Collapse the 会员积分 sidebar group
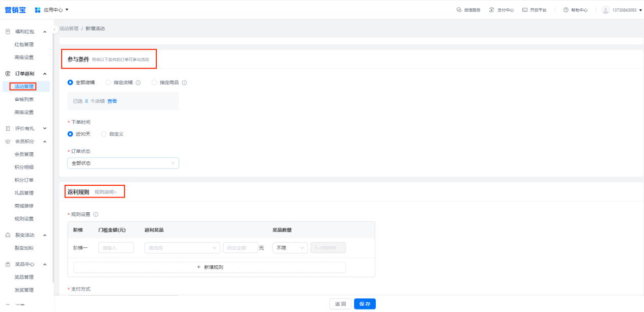The height and width of the screenshot is (312, 644). point(45,141)
